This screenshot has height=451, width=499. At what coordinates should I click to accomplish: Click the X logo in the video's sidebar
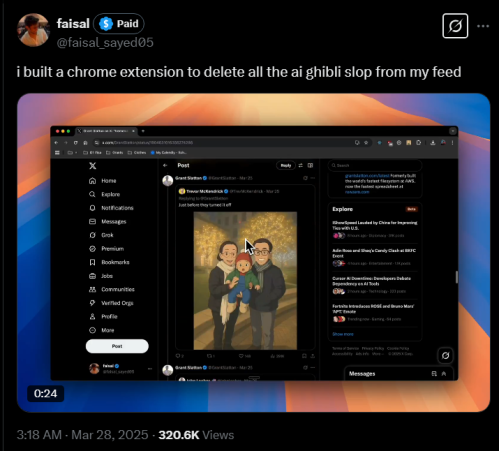(93, 166)
